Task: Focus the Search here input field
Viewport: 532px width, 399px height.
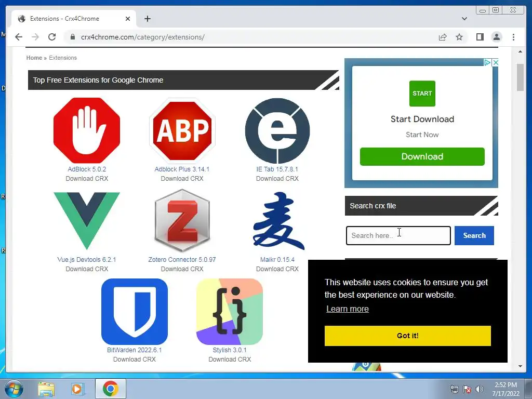Action: 398,235
